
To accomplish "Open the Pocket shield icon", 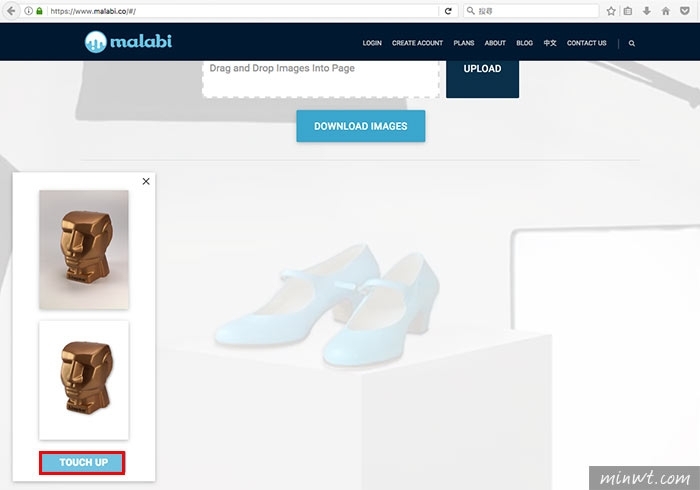I will pos(685,11).
